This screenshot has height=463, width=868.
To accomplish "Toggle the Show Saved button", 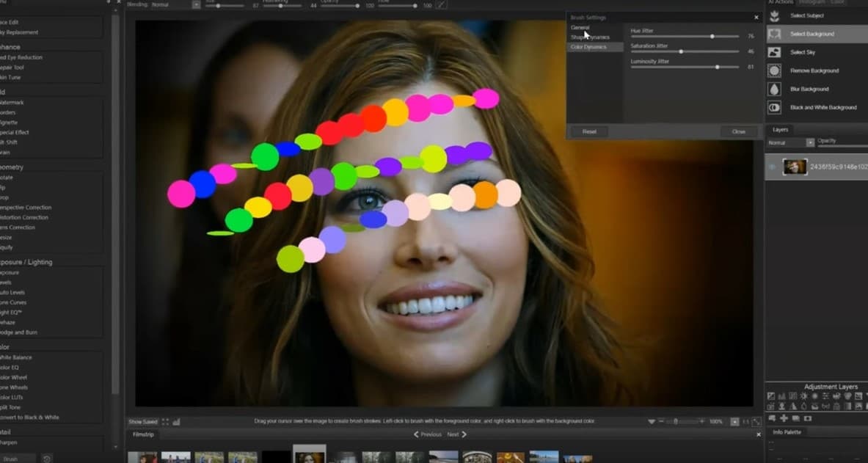I will click(x=143, y=422).
